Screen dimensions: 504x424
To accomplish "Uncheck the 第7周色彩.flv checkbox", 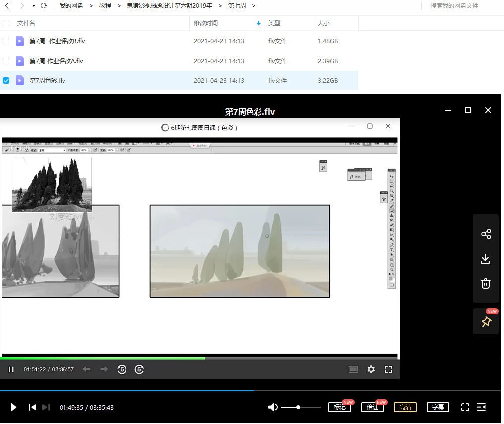I will coord(6,80).
